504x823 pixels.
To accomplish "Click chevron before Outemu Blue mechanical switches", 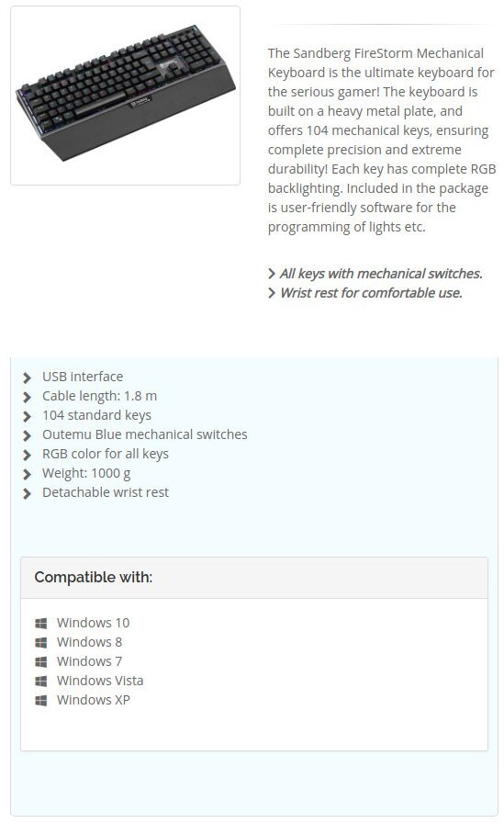I will (28, 435).
